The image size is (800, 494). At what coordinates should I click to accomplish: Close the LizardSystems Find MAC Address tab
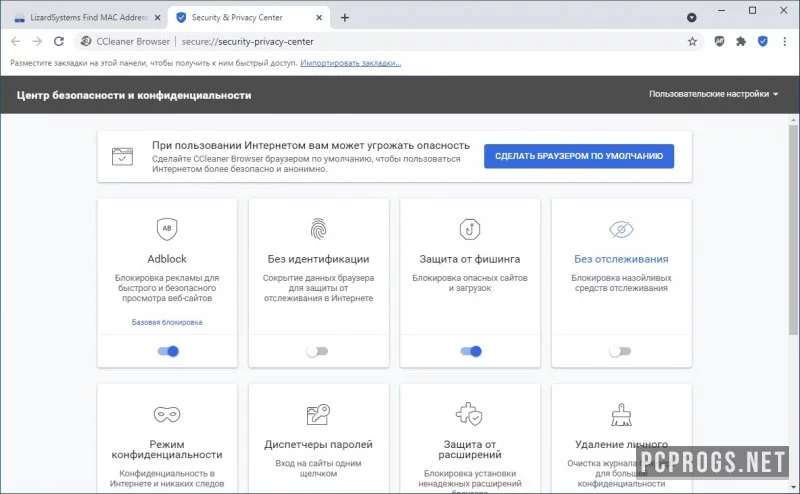pos(157,17)
